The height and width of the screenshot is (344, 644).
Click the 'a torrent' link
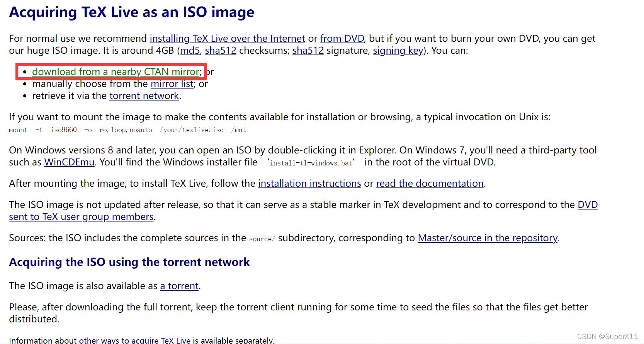pos(179,286)
